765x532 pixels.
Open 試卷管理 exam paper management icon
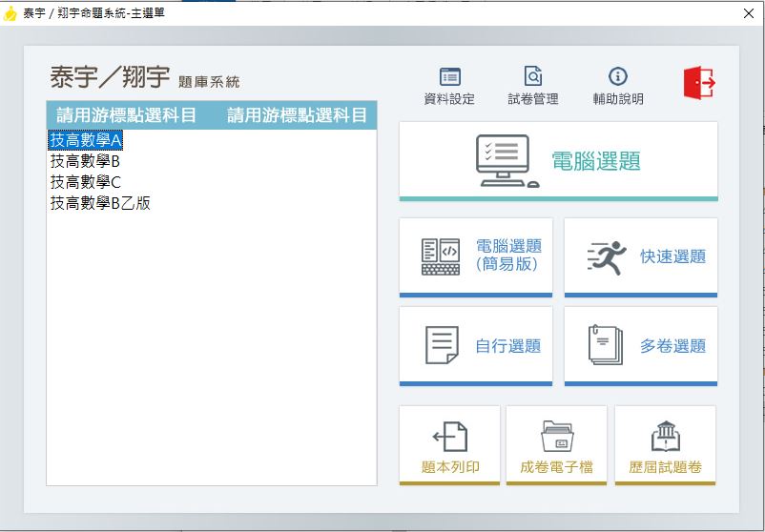click(533, 77)
